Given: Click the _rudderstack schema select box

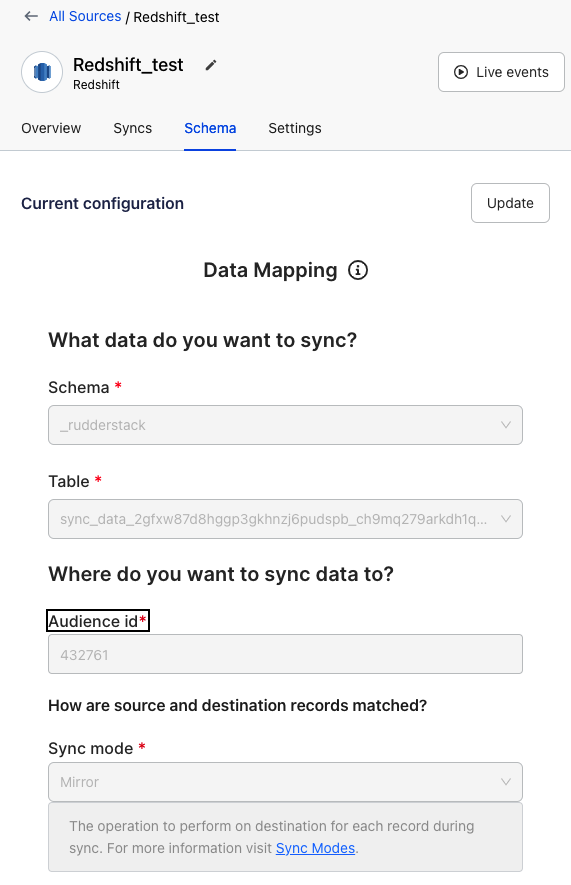Looking at the screenshot, I should coord(286,425).
